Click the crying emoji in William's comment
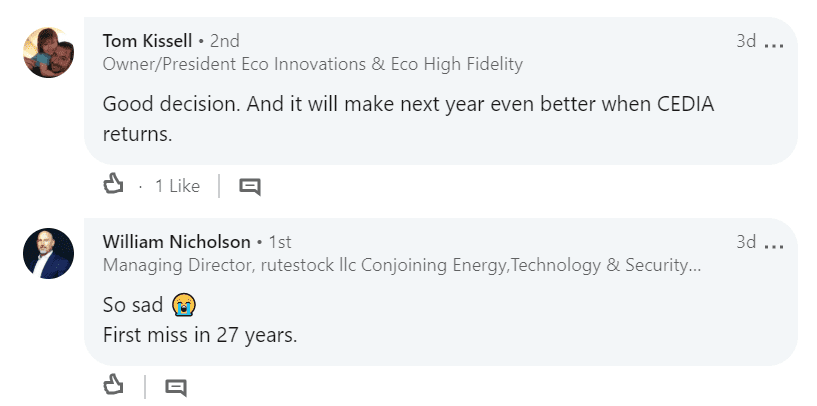 pyautogui.click(x=183, y=304)
